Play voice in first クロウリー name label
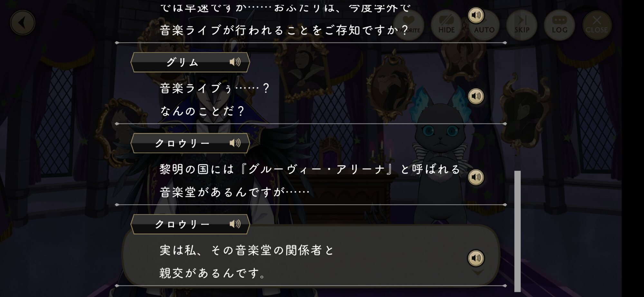 click(x=235, y=143)
